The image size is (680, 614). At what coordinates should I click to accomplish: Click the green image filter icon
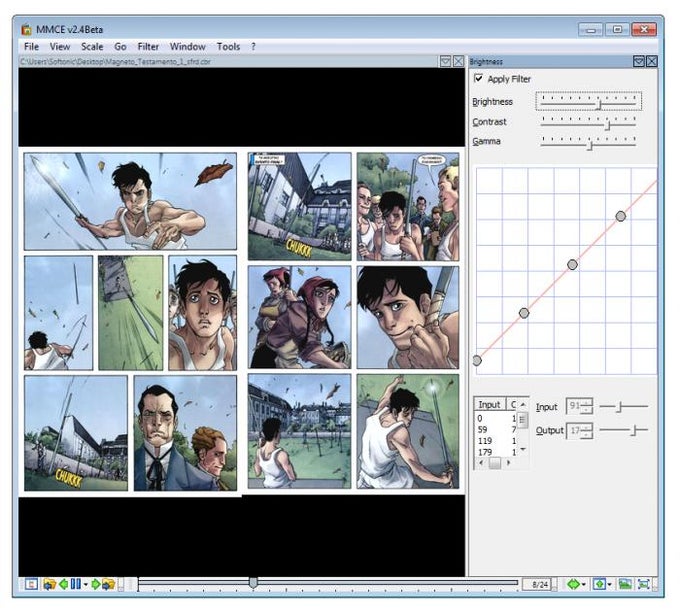(x=625, y=584)
